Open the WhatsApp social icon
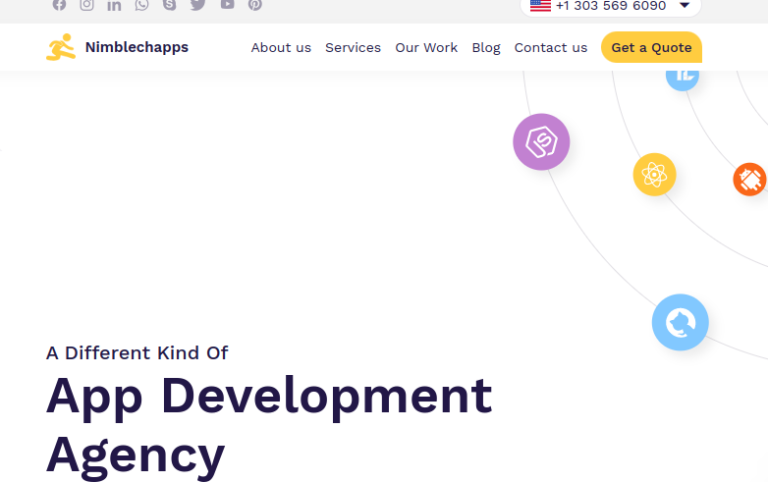This screenshot has width=768, height=482. [x=142, y=4]
